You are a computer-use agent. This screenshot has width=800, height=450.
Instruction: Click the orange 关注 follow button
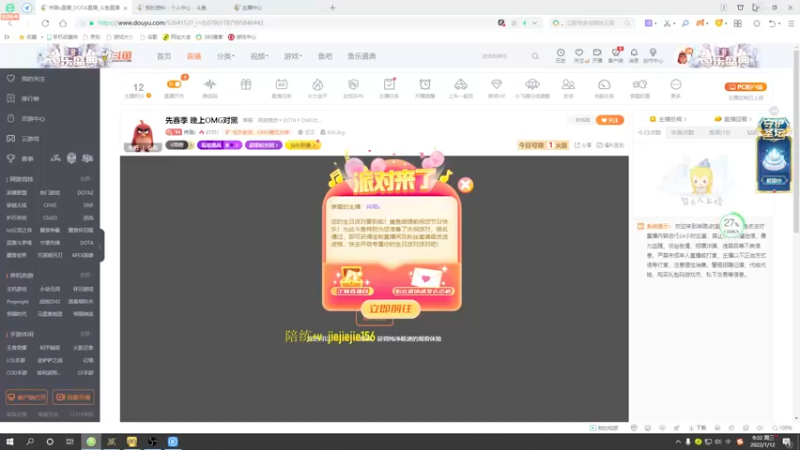610,120
